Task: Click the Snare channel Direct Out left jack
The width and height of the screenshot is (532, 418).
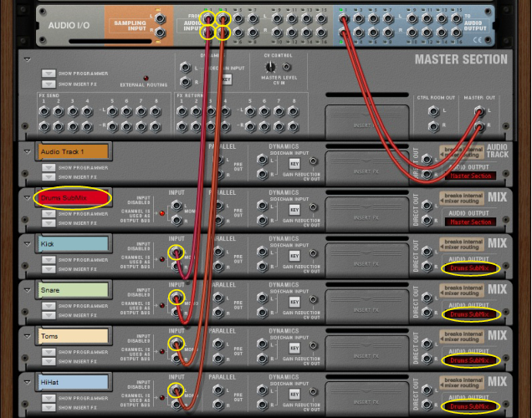Action: 428,298
